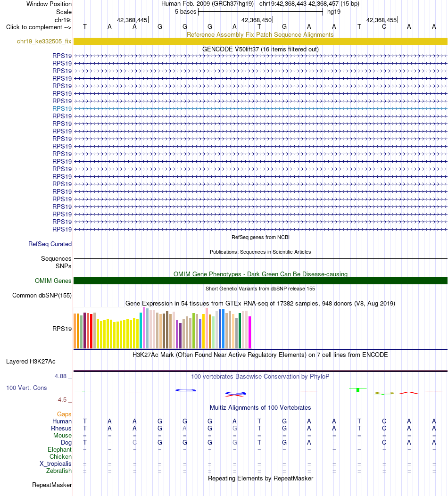The height and width of the screenshot is (496, 448).
Task: Select the highlighted light-blue RPS19 transcript label
Action: 62,108
